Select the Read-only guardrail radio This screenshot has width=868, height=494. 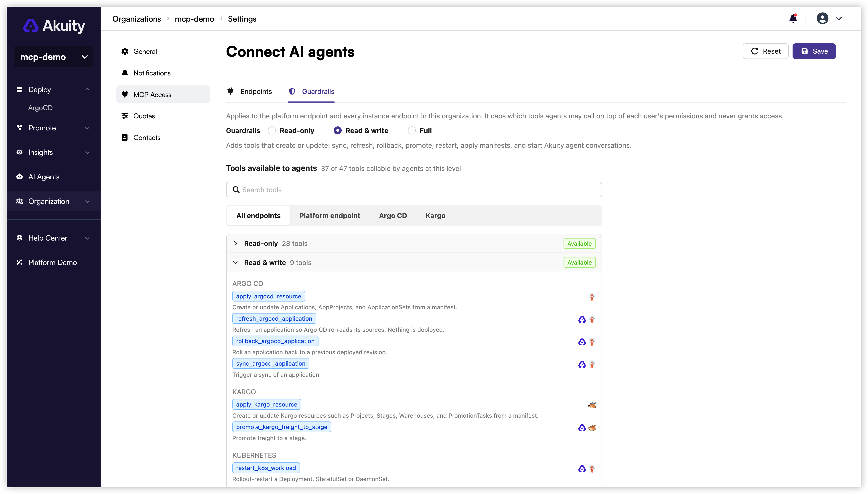272,131
